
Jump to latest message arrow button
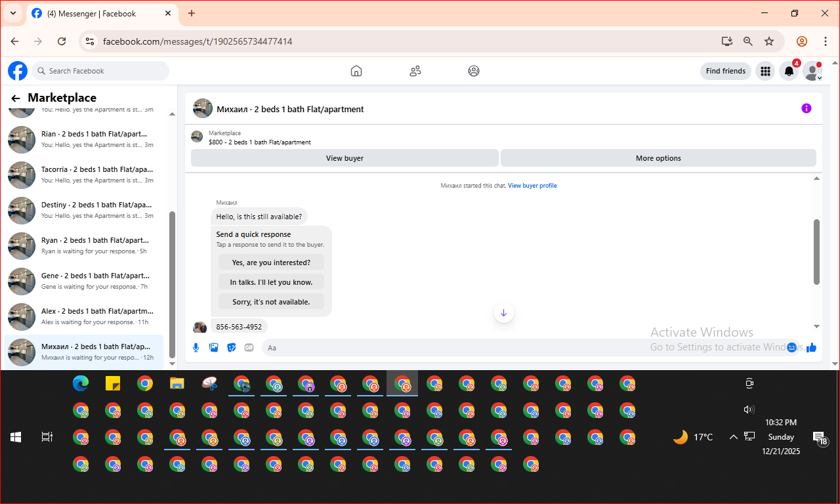(x=503, y=313)
